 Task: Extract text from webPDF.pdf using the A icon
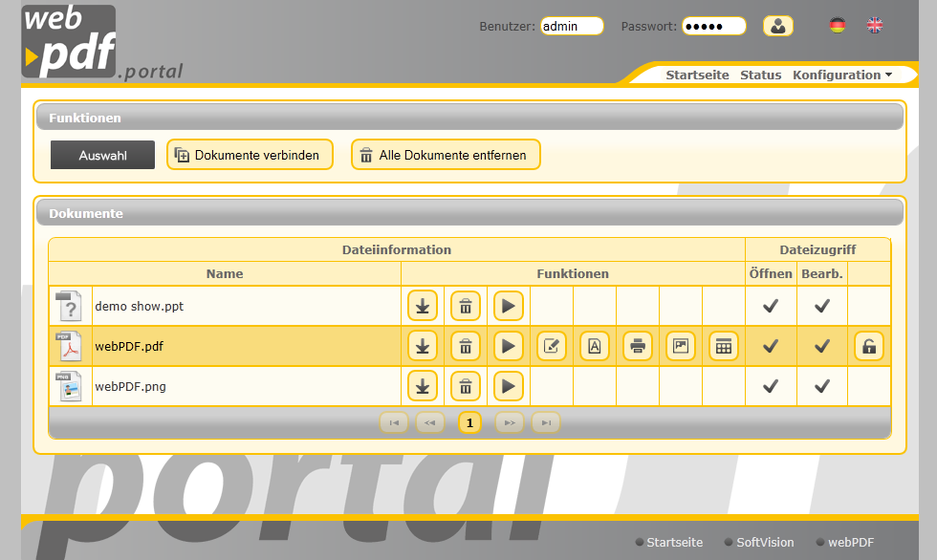tap(595, 346)
